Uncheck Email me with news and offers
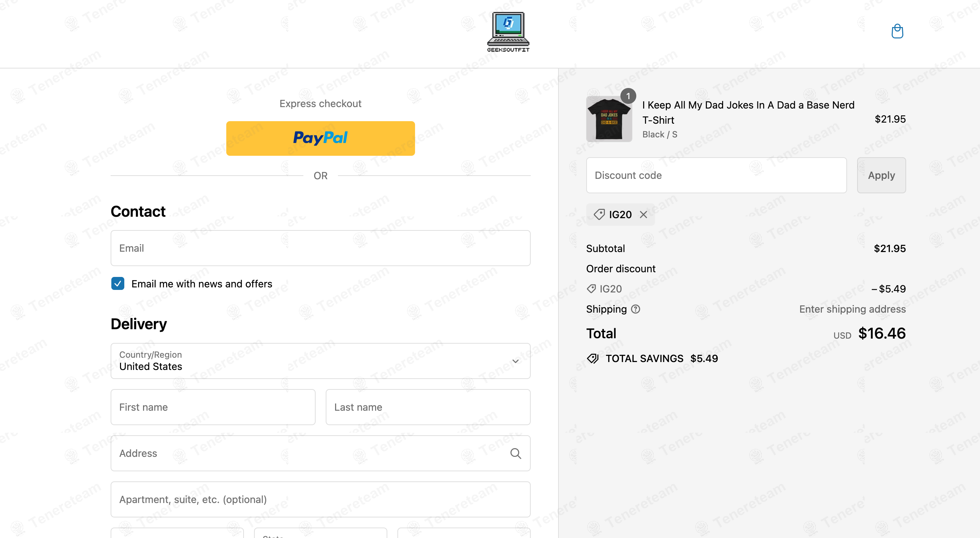This screenshot has width=980, height=538. click(x=117, y=283)
